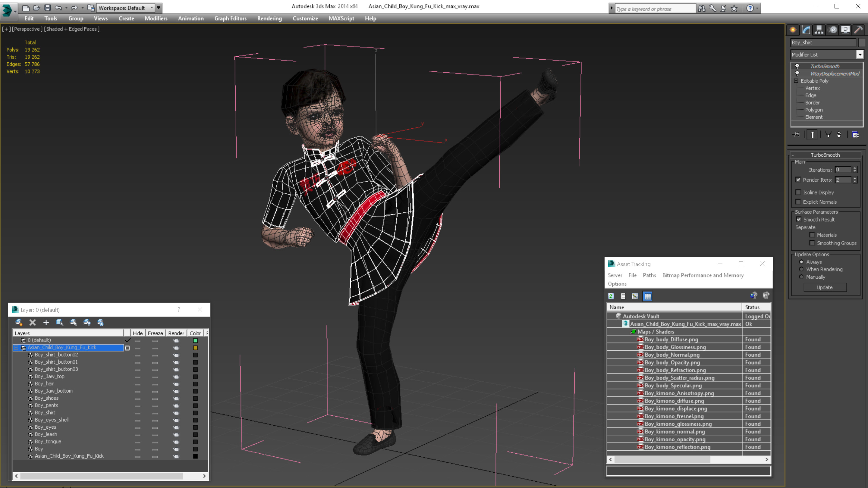Viewport: 868px width, 488px height.
Task: Collapse Asian_Child_Boy_Kung_Fu_Kick layer
Action: tap(16, 348)
